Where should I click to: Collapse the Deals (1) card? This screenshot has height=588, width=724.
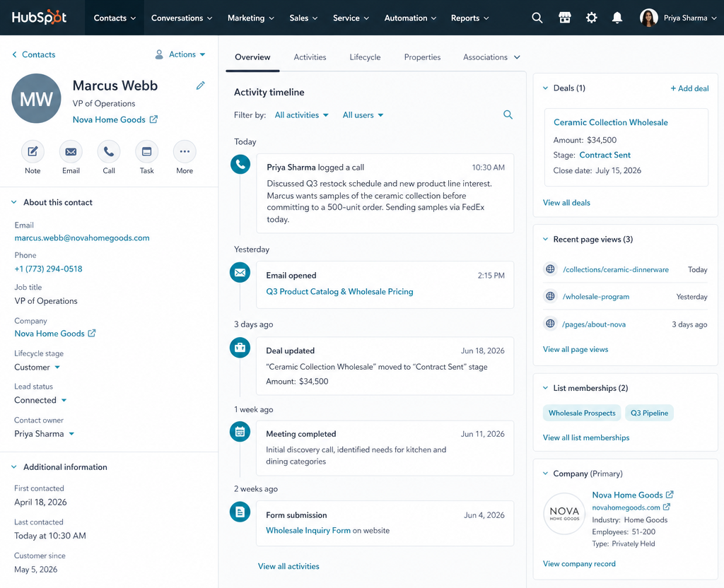pyautogui.click(x=545, y=88)
